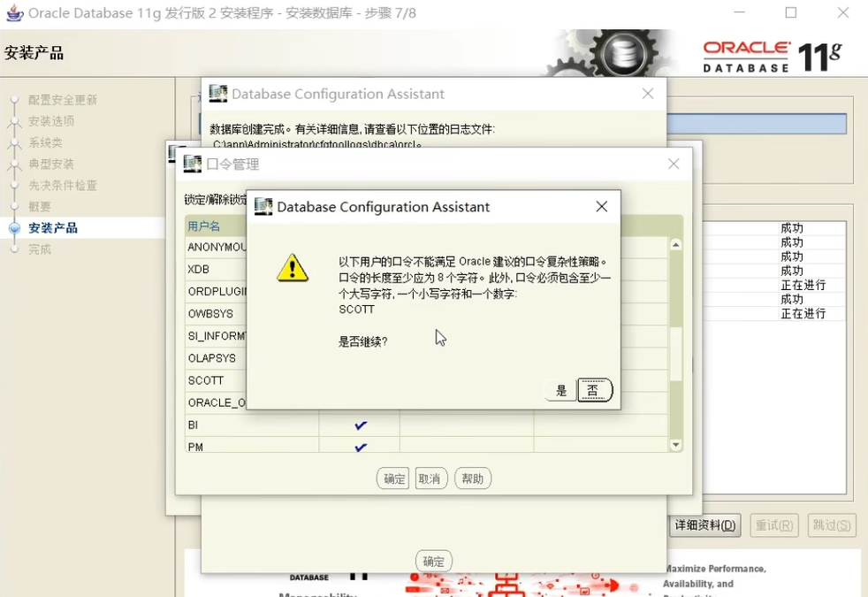The image size is (868, 597).
Task: Click the user list scrollbar thumb
Action: click(676, 355)
